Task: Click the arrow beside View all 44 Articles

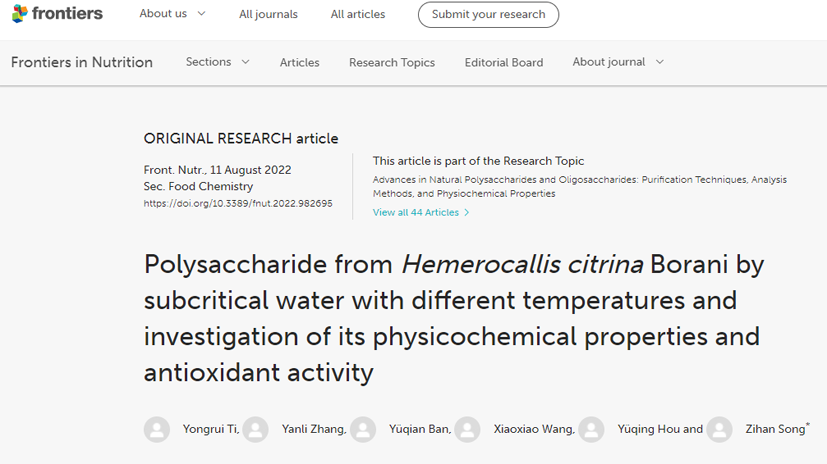Action: click(x=467, y=213)
